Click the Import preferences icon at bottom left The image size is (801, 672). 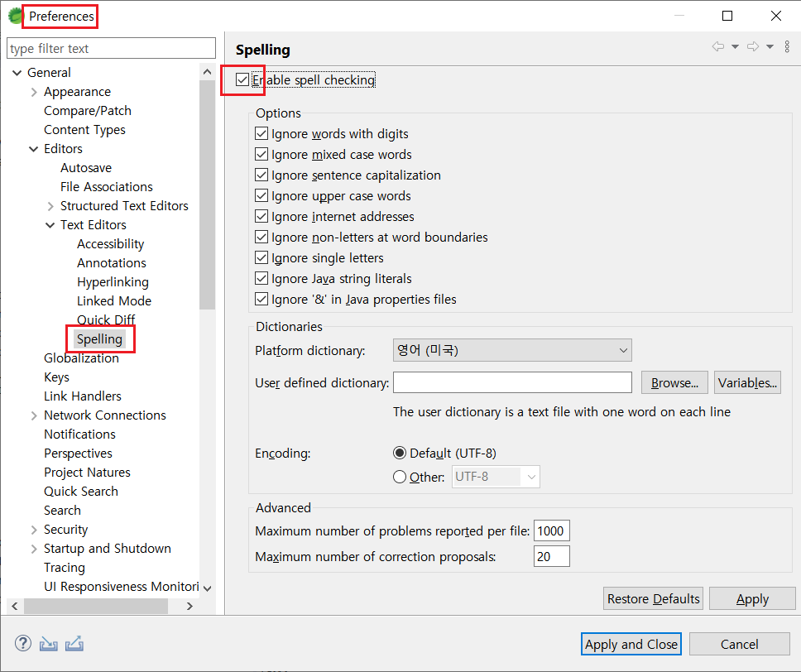[x=48, y=643]
